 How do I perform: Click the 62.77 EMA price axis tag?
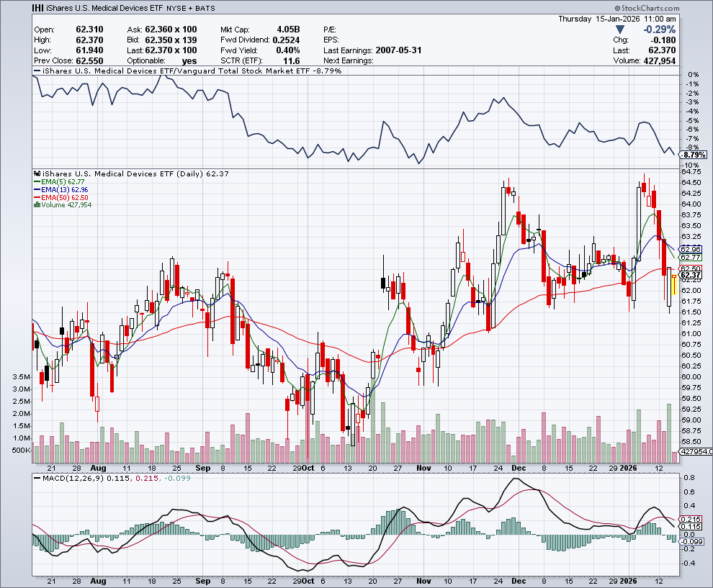pyautogui.click(x=690, y=257)
